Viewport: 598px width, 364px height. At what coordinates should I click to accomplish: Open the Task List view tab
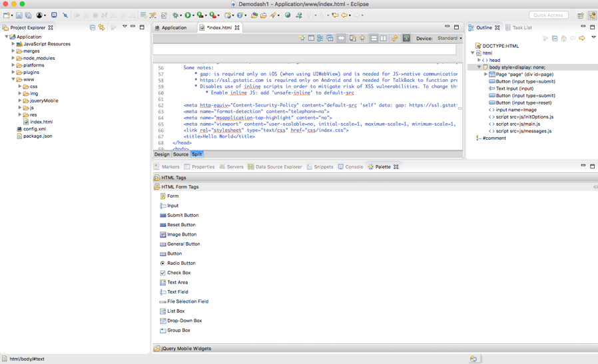[521, 28]
